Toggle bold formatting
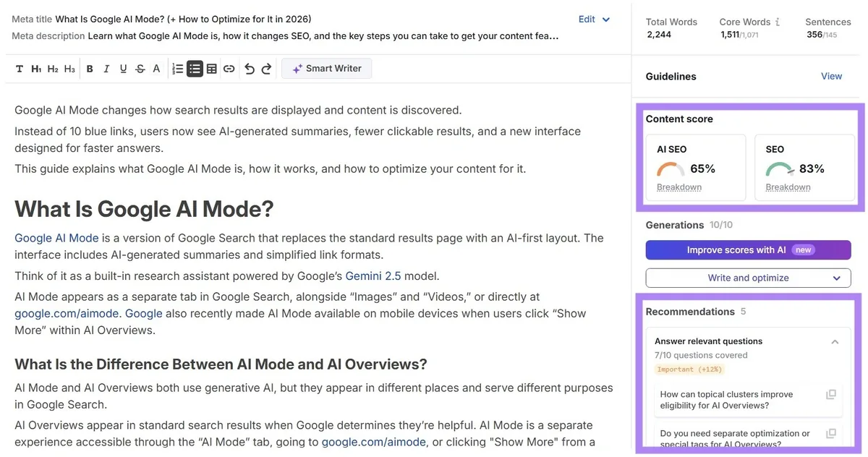Screen dimensions: 868x457 click(90, 69)
